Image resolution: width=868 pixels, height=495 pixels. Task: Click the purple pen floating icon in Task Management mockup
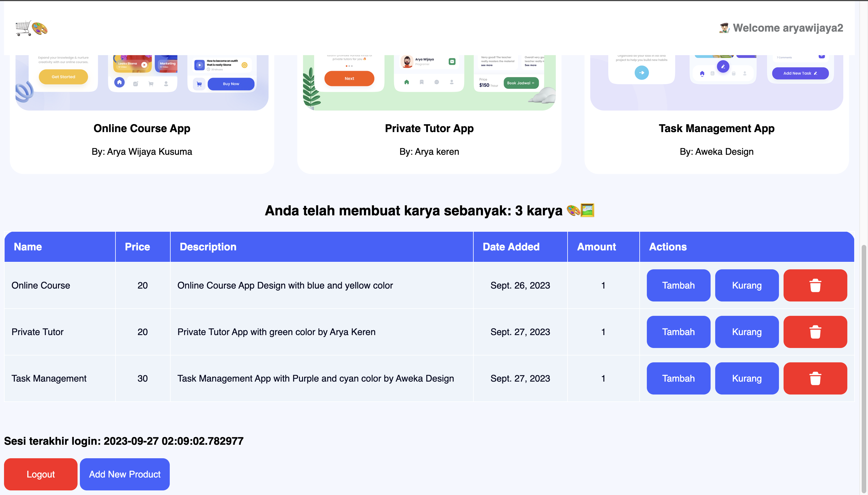(x=723, y=67)
